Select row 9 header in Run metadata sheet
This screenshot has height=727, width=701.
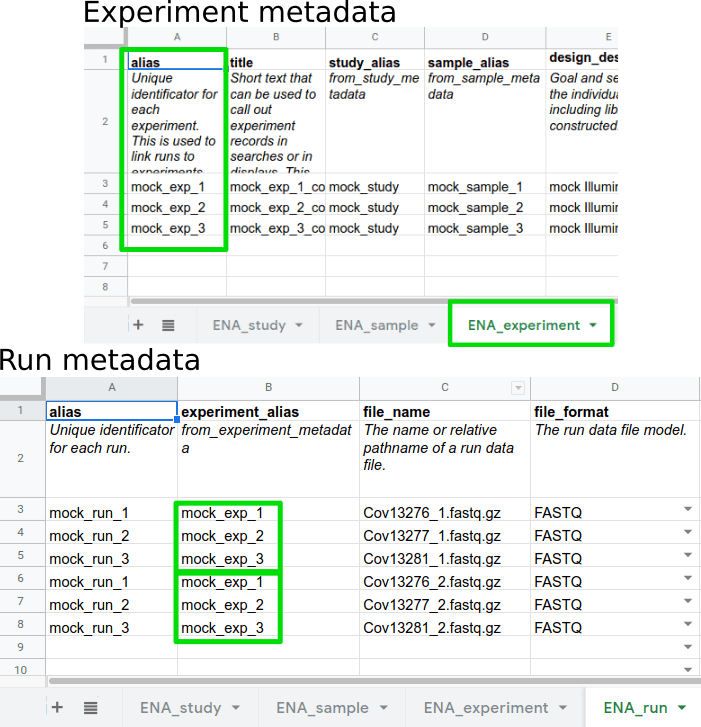coord(22,647)
